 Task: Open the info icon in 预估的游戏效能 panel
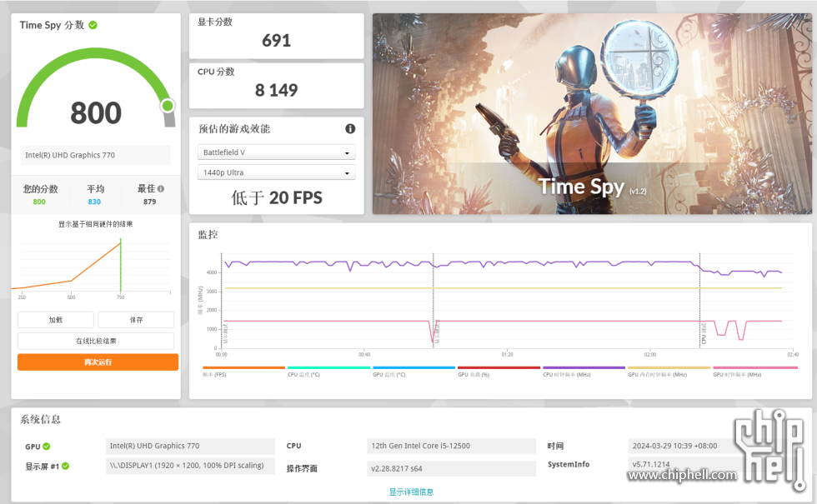coord(350,128)
